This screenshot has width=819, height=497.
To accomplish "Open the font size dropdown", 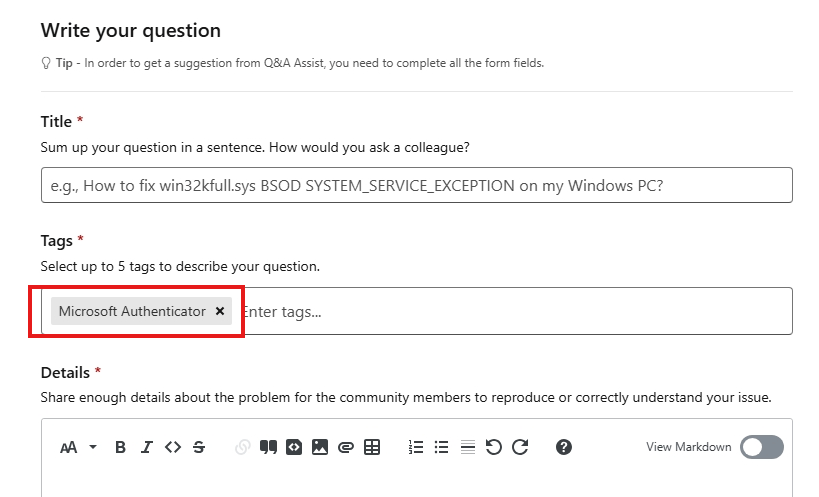I will click(x=77, y=447).
